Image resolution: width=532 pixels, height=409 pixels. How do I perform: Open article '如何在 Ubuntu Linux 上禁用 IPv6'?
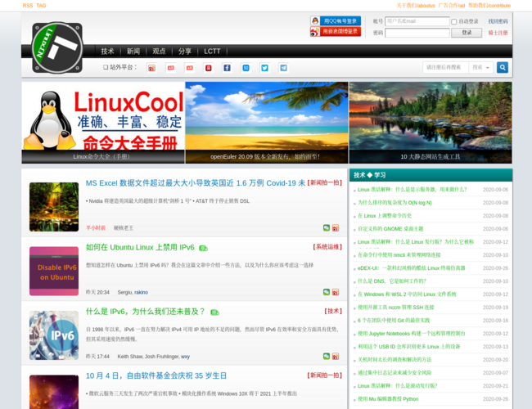coord(140,247)
